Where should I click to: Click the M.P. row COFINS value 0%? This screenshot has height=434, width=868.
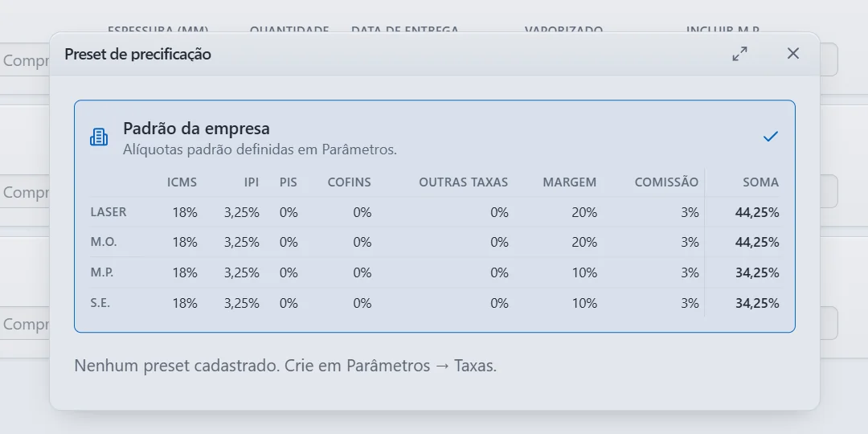click(x=362, y=273)
